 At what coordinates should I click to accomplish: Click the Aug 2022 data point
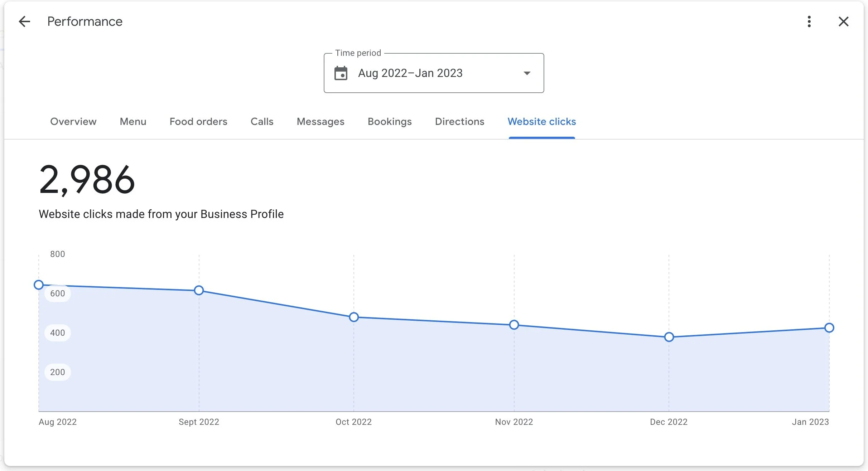coord(39,285)
